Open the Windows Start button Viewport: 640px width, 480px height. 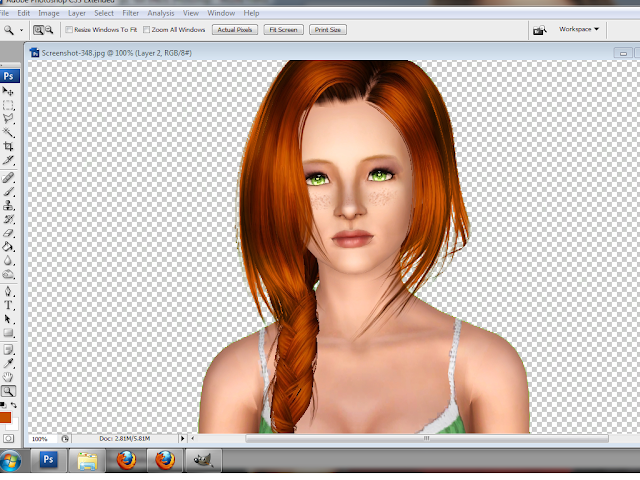(11, 461)
